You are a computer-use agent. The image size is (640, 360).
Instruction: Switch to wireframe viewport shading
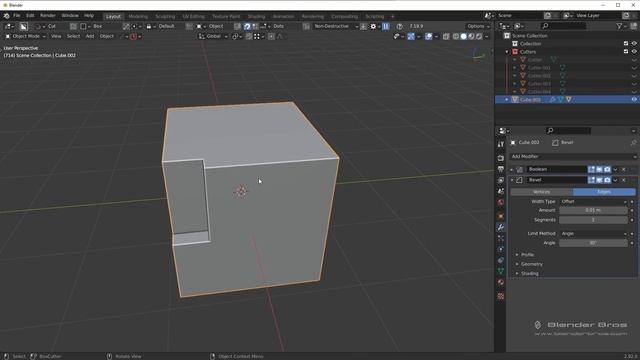pos(456,36)
